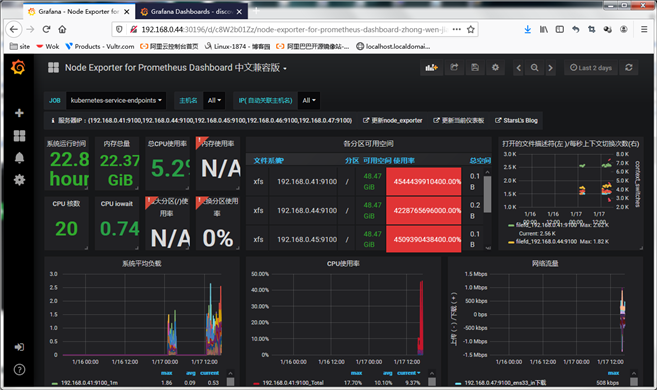Click the CPU使用率 legend scrollbar

pyautogui.click(x=432, y=382)
